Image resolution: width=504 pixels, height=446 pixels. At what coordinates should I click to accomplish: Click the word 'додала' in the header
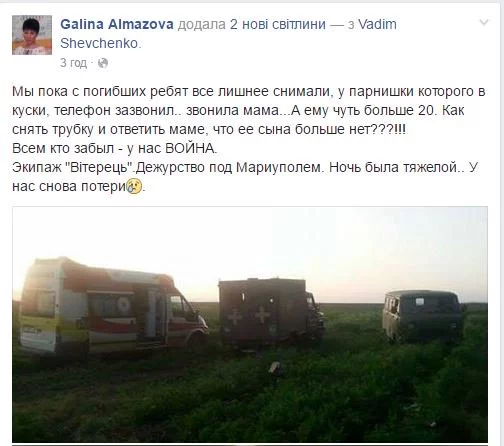pyautogui.click(x=202, y=24)
